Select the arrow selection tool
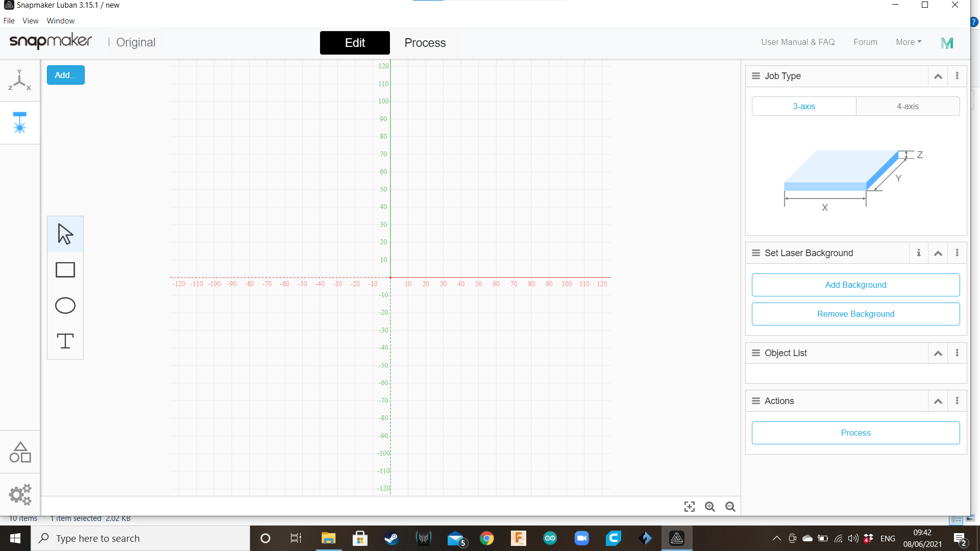 (x=65, y=234)
